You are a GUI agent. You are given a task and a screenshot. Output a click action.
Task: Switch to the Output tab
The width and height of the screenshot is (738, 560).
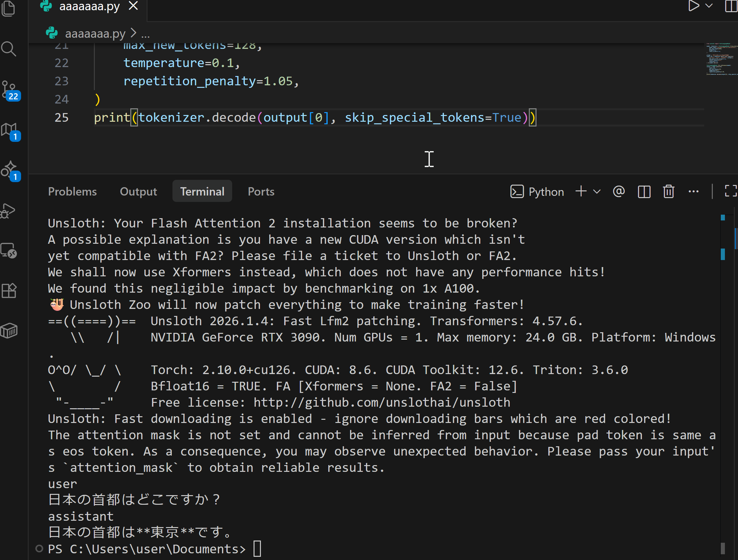tap(138, 192)
